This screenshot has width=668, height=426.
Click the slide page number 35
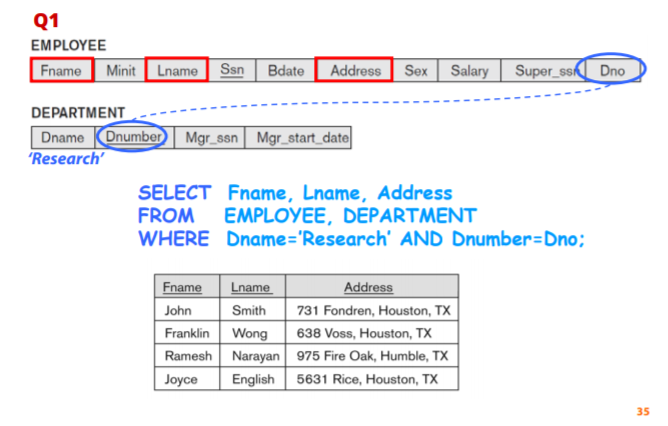pyautogui.click(x=643, y=411)
